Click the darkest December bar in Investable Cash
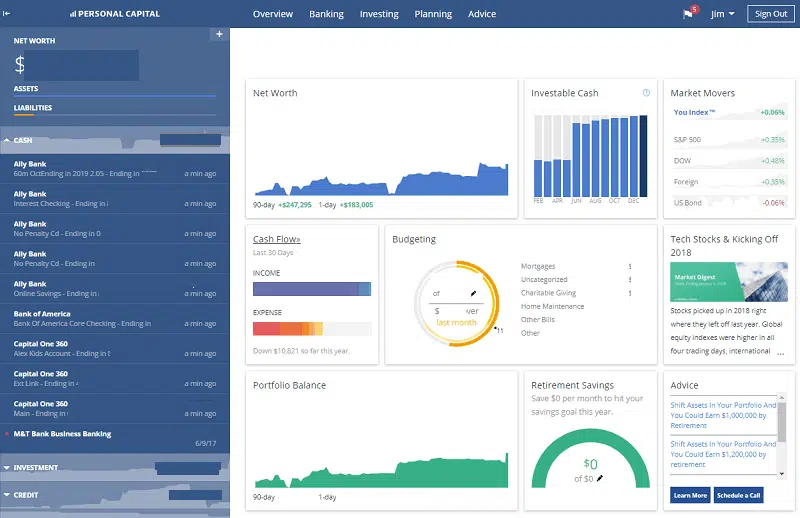Viewport: 800px width, 518px height. (643, 156)
